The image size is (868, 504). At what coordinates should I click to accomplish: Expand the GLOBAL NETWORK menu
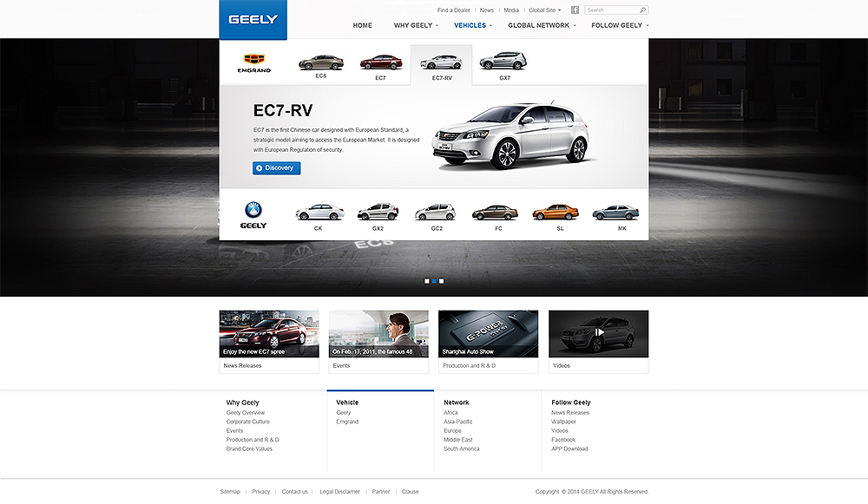[542, 25]
